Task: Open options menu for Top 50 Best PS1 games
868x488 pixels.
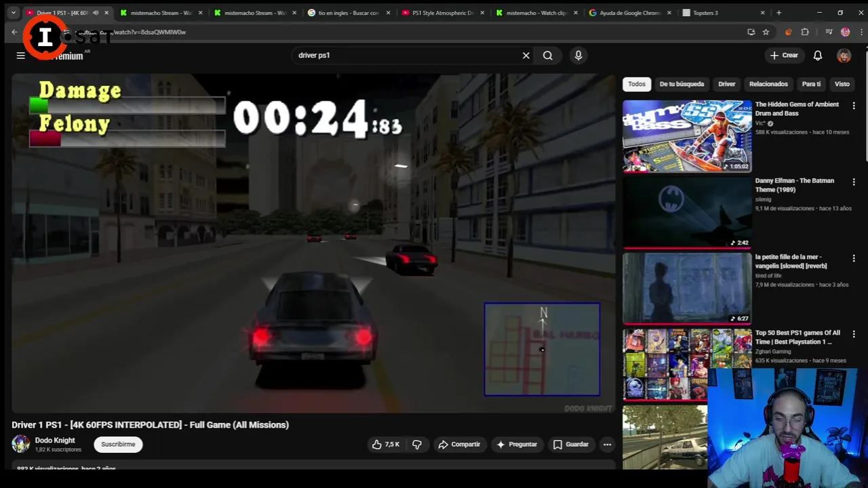Action: click(854, 334)
